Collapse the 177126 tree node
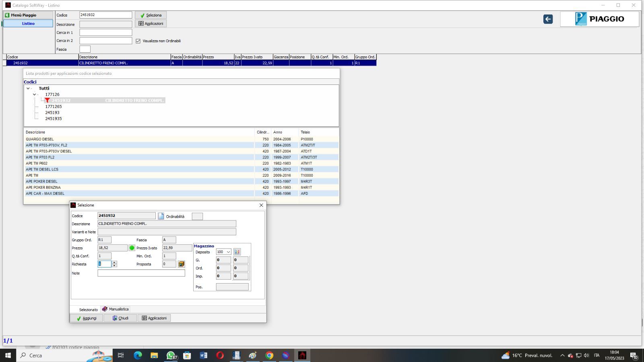The image size is (644, 362). [34, 95]
